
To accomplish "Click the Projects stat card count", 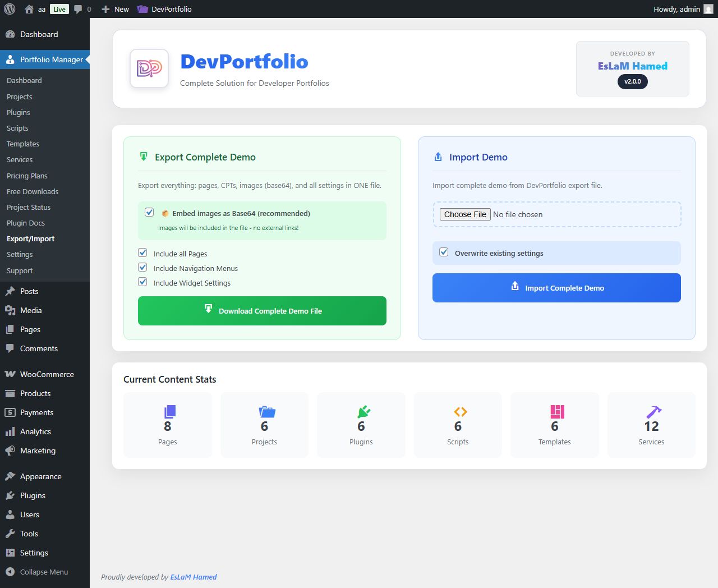I will coord(264,426).
